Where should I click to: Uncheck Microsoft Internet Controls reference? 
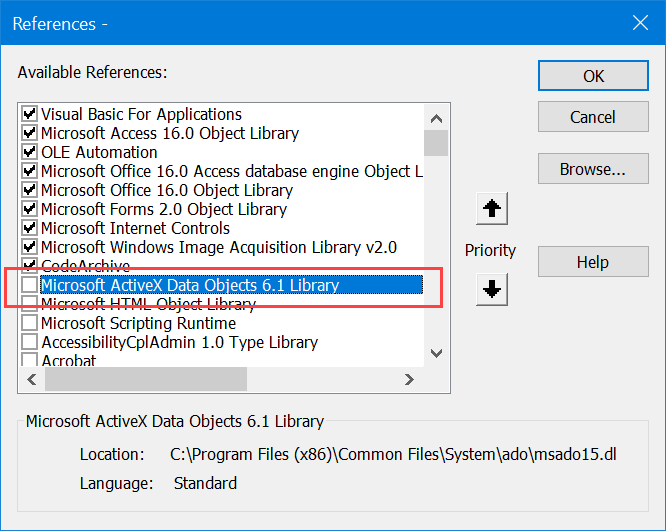pyautogui.click(x=30, y=229)
